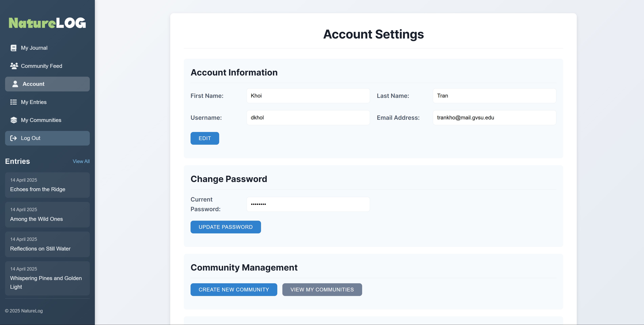The image size is (644, 325).
Task: Go to Community Feed
Action: tap(47, 66)
